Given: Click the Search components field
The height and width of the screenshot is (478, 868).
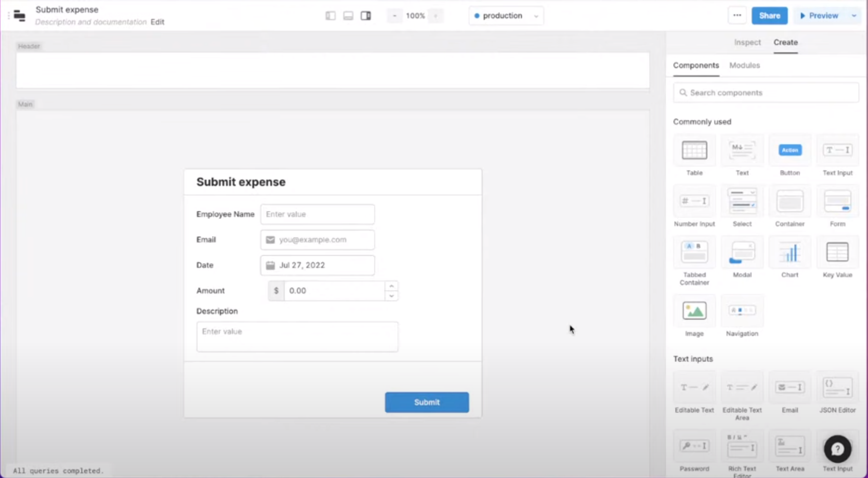Looking at the screenshot, I should [x=766, y=92].
